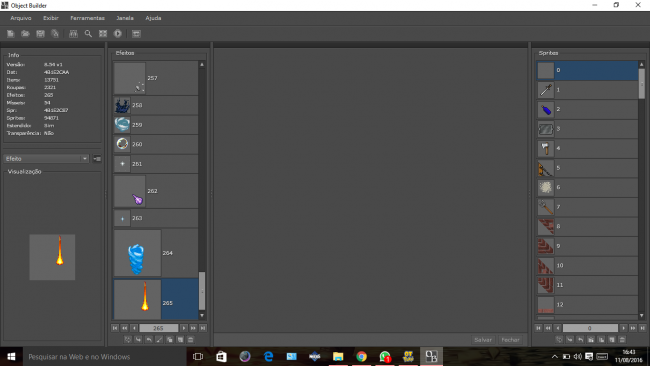Image resolution: width=650 pixels, height=366 pixels.
Task: Click the Fechar button
Action: [510, 339]
